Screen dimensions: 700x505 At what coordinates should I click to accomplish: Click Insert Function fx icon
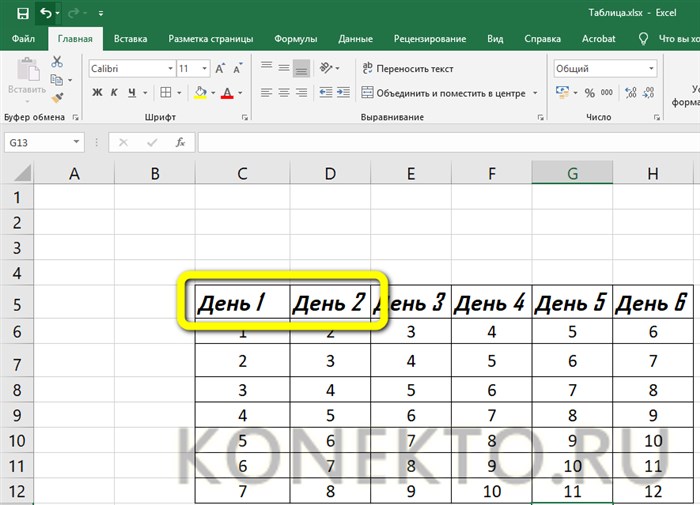(x=180, y=142)
